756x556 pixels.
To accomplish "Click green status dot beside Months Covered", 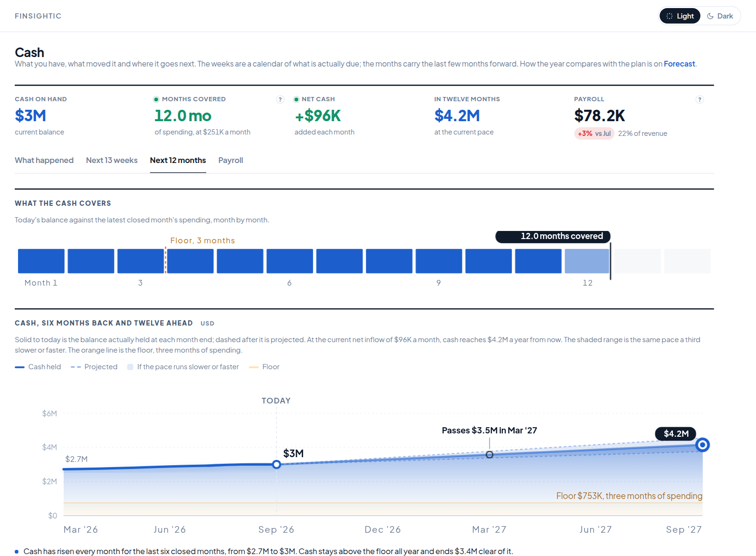I will click(156, 99).
